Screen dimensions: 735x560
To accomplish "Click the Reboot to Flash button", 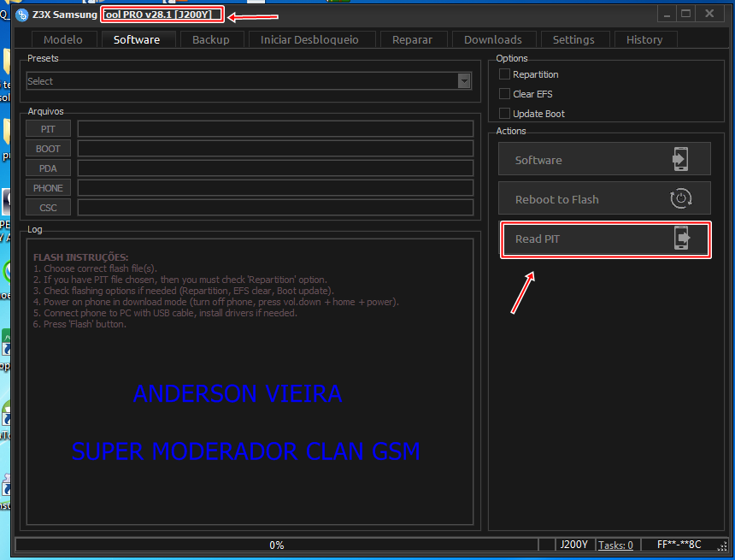I will pos(605,198).
